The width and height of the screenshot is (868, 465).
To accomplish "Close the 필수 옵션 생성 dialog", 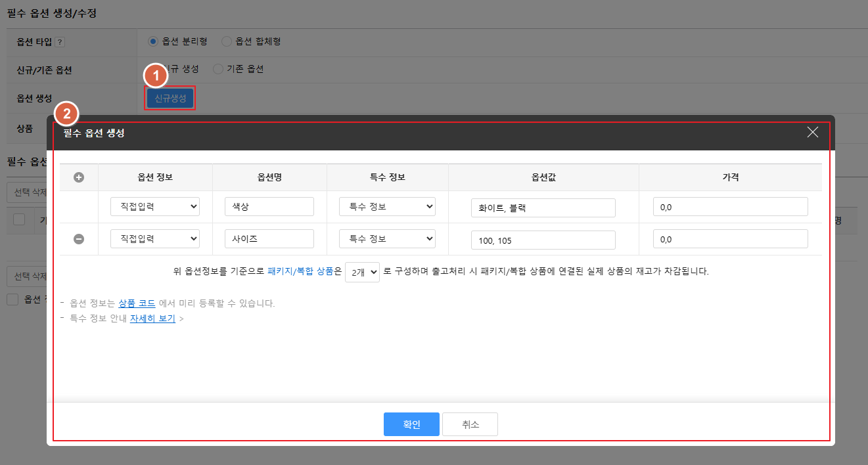I will pos(812,132).
